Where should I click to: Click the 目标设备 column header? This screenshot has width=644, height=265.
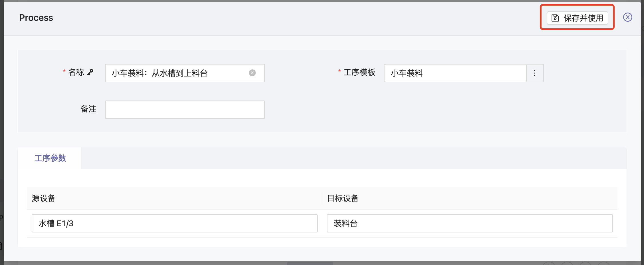pos(343,198)
